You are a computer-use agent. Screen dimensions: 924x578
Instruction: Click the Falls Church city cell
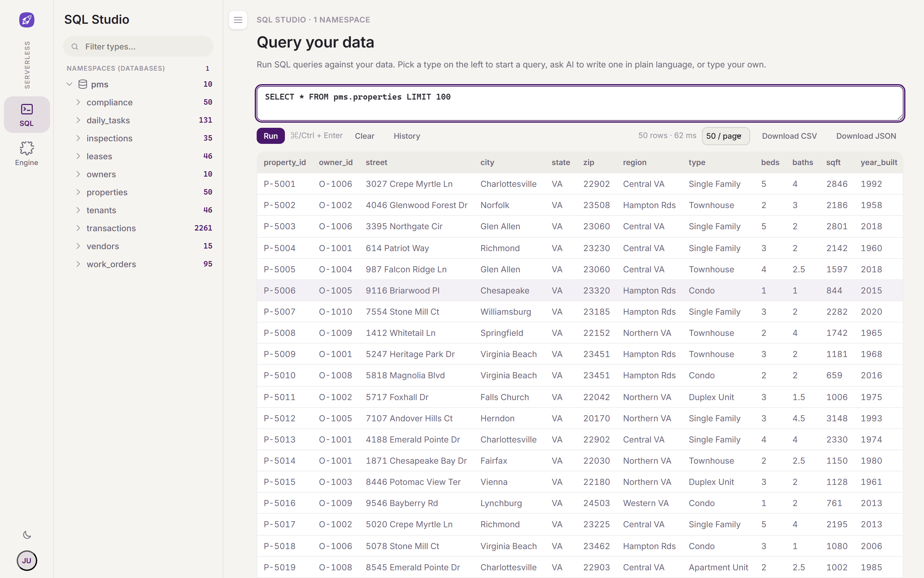tap(504, 397)
